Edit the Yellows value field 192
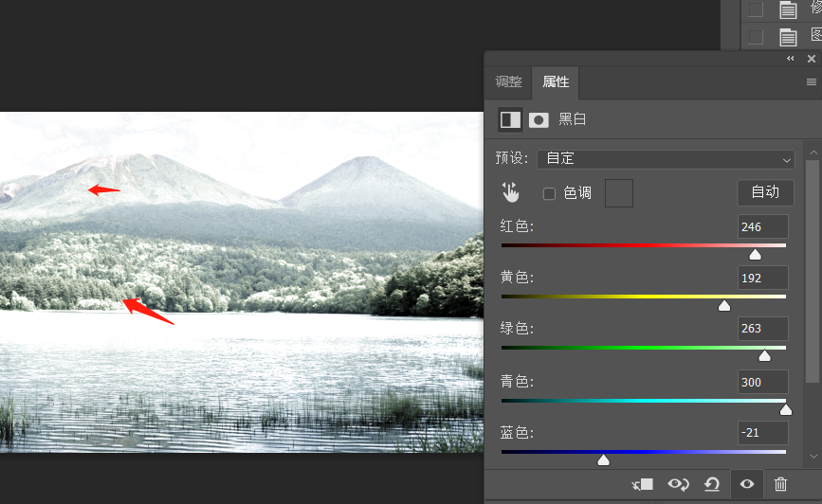The width and height of the screenshot is (822, 504). (763, 278)
